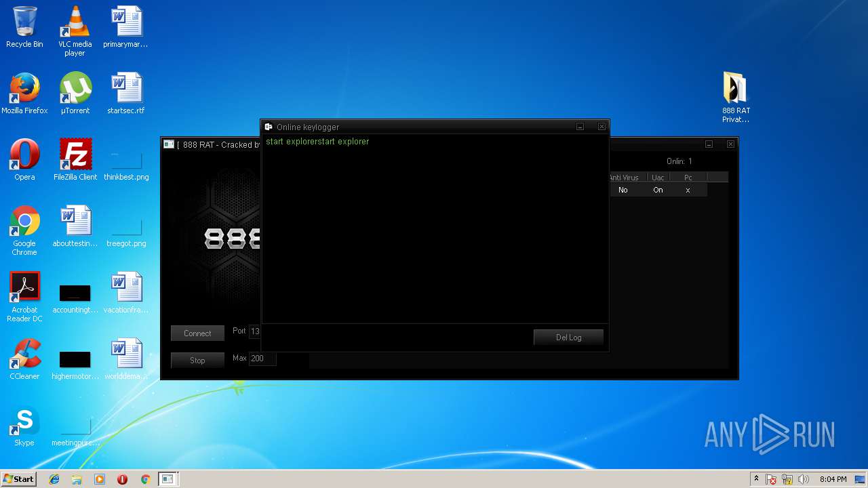Open media player taskbar icon
The width and height of the screenshot is (868, 488).
pyautogui.click(x=100, y=479)
